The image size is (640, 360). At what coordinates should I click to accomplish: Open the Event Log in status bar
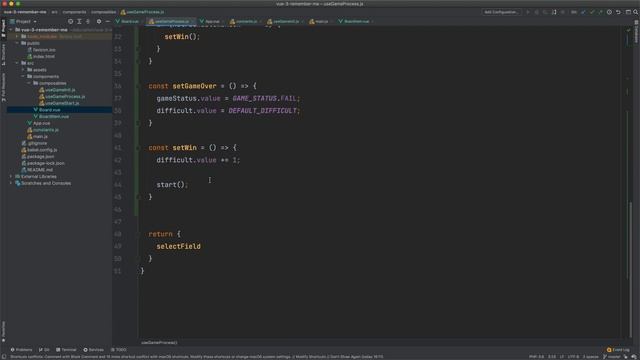pos(618,350)
